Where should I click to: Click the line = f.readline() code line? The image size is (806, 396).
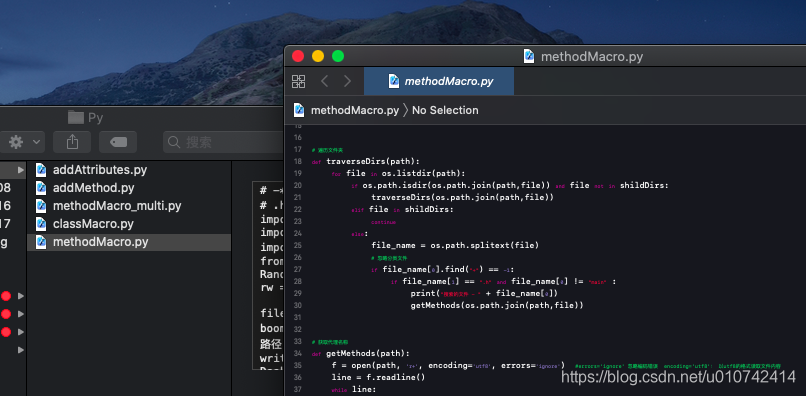click(379, 377)
